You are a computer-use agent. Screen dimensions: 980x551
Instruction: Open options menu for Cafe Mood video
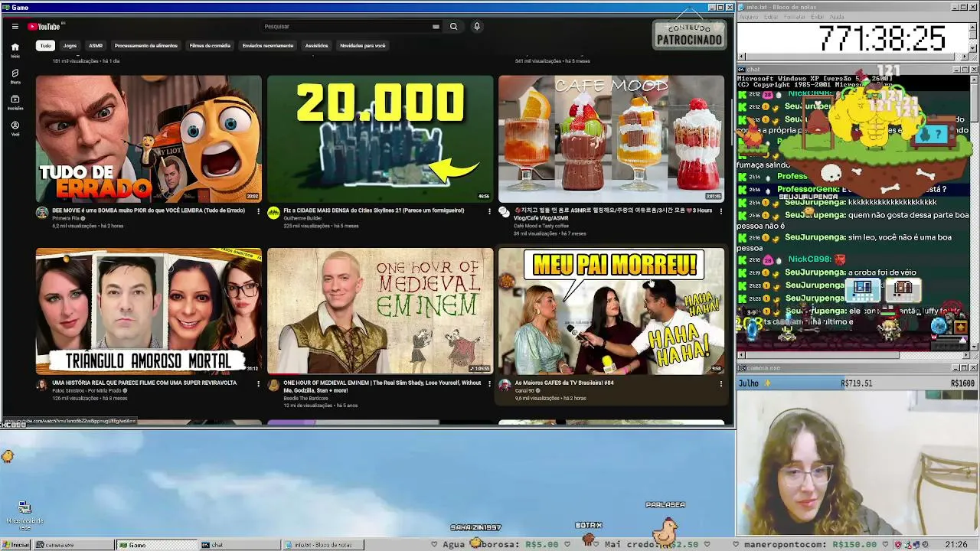click(x=720, y=211)
